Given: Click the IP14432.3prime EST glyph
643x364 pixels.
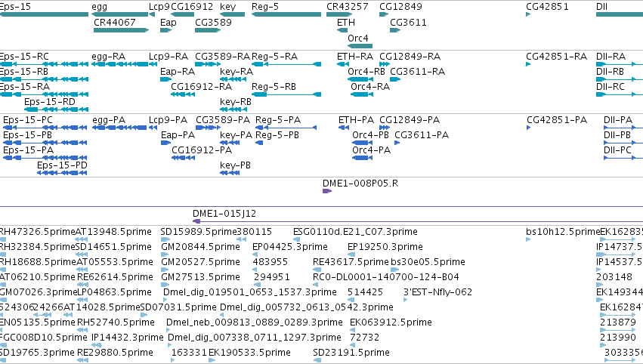Looking at the screenshot, I should tap(97, 345).
